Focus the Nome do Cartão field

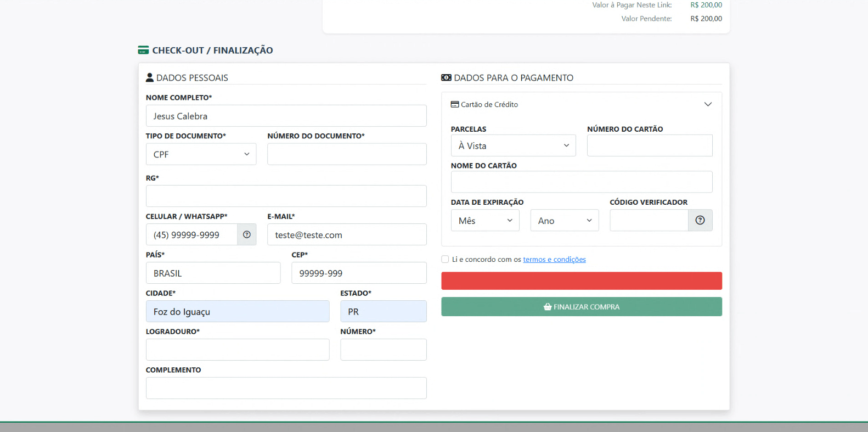click(582, 182)
